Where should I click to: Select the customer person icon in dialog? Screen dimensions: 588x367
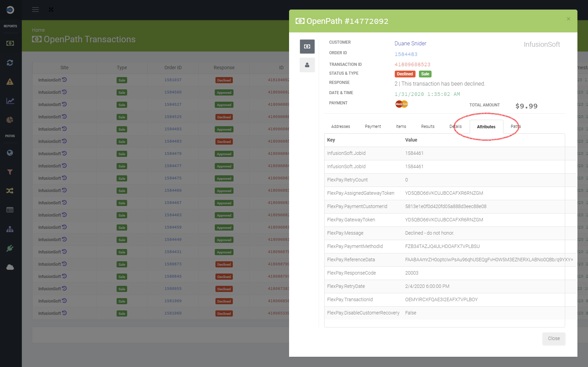pyautogui.click(x=307, y=65)
